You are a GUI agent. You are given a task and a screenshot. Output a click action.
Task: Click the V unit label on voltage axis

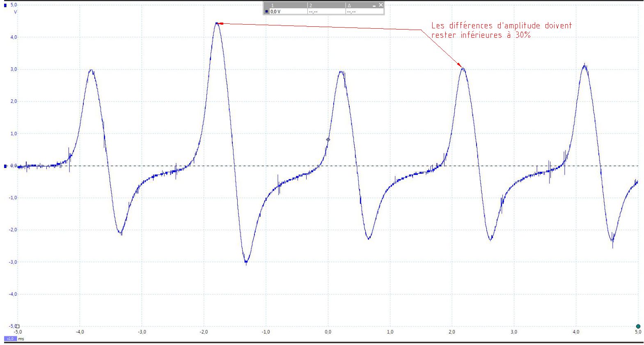point(16,12)
